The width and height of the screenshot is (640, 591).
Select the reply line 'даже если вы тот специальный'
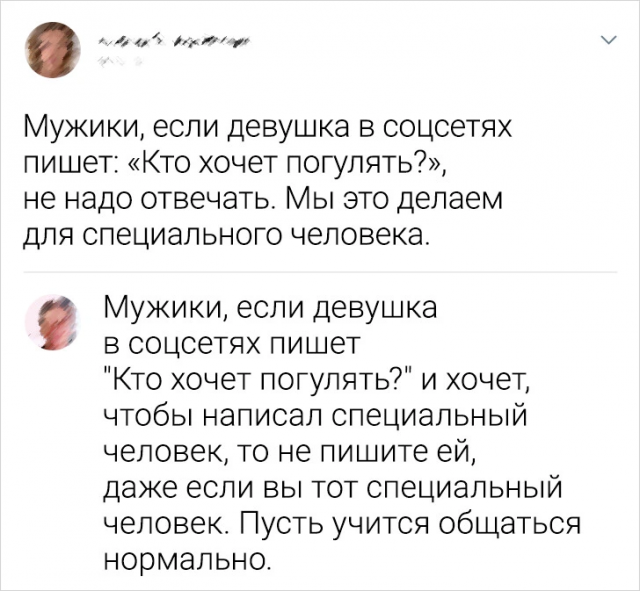click(333, 487)
